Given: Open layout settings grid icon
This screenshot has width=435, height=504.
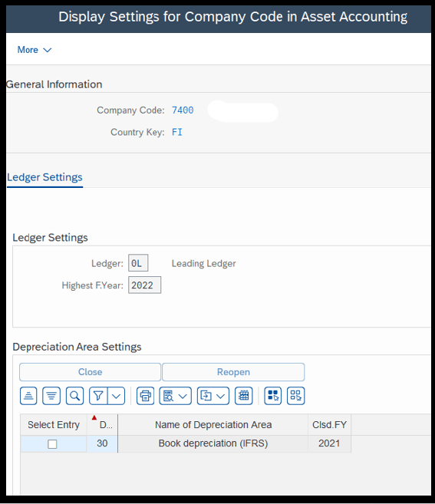Looking at the screenshot, I should click(244, 396).
